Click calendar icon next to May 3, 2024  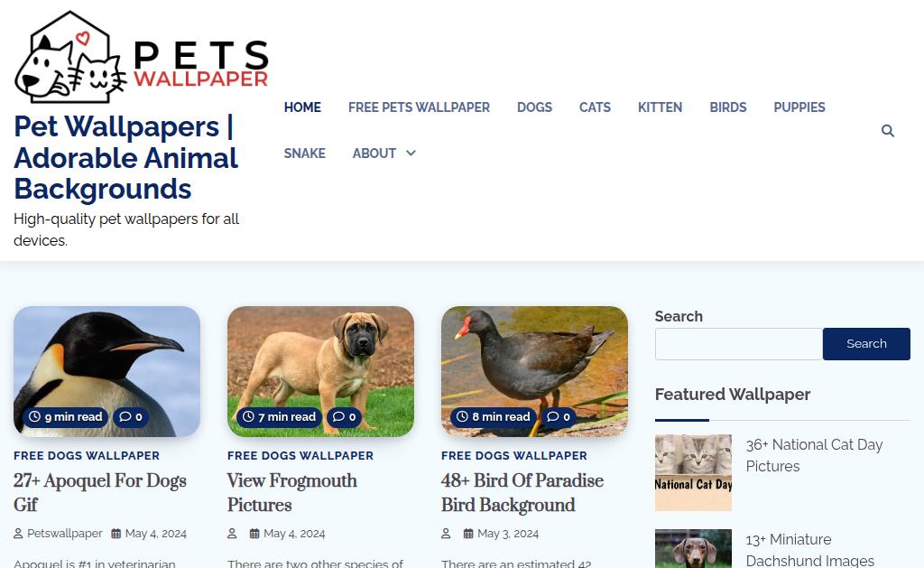(x=468, y=533)
